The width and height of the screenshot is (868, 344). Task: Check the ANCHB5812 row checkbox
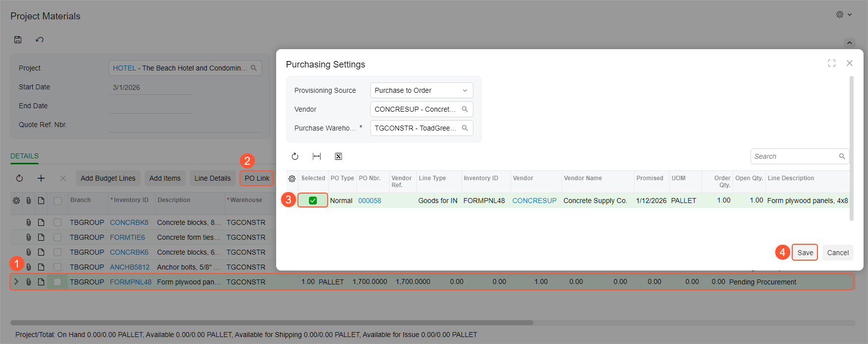pos(58,267)
